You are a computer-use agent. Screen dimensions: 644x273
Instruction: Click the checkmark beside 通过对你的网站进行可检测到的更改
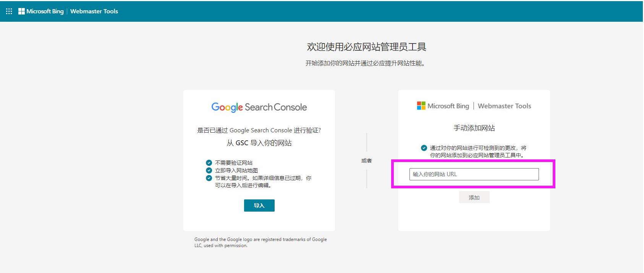424,148
